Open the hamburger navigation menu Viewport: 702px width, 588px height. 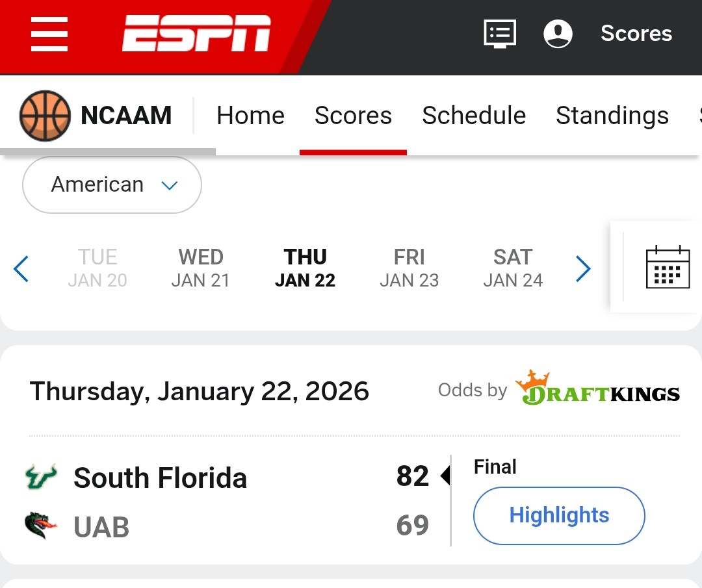pos(49,34)
